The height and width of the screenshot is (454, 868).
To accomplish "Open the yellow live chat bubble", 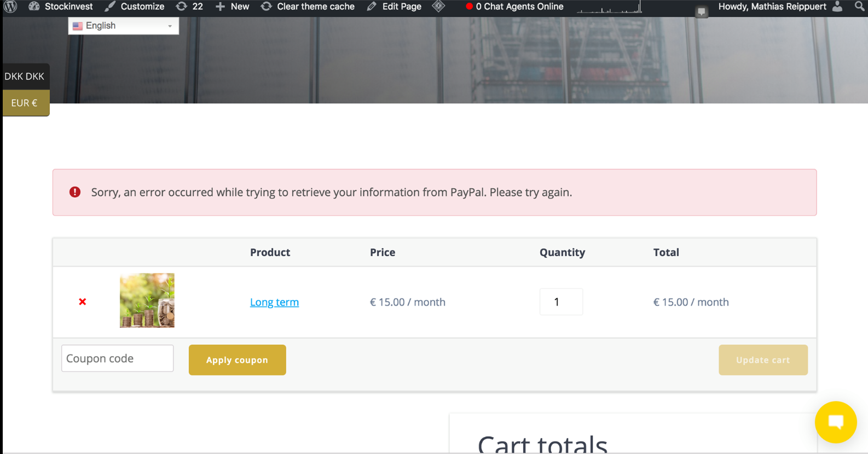I will click(x=835, y=422).
